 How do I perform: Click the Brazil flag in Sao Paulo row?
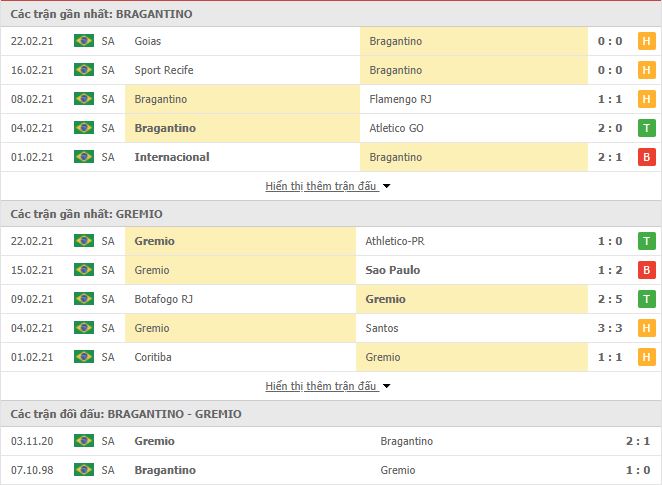coord(84,270)
